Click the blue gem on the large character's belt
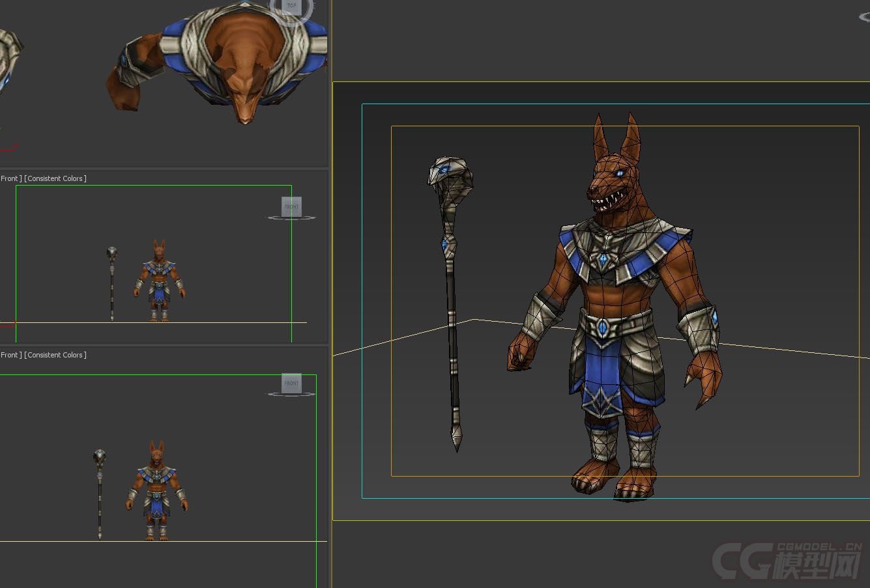870x588 pixels. pos(603,328)
